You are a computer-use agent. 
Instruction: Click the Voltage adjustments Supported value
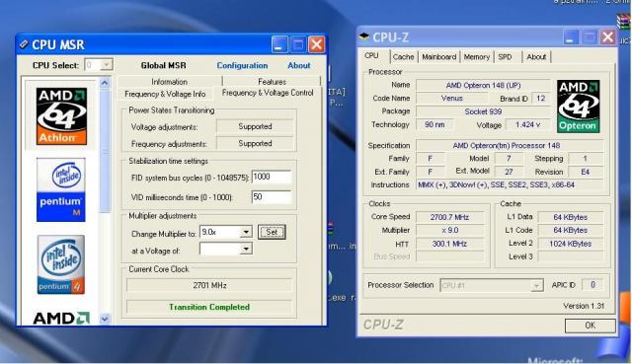255,126
